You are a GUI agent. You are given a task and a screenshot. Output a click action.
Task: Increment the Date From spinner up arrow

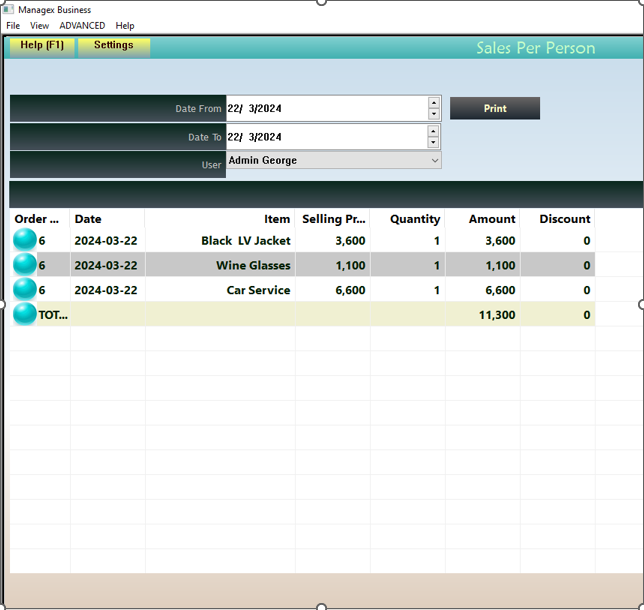[434, 103]
